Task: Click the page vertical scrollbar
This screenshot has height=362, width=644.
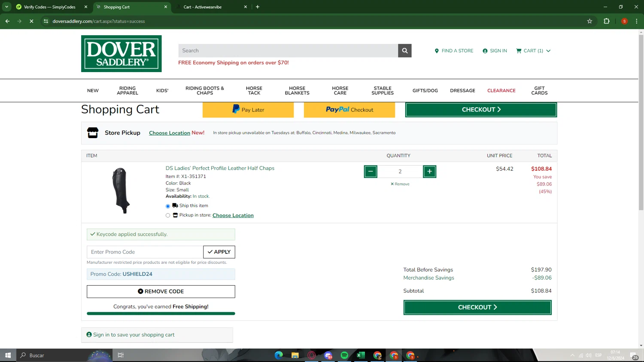Action: point(641,122)
